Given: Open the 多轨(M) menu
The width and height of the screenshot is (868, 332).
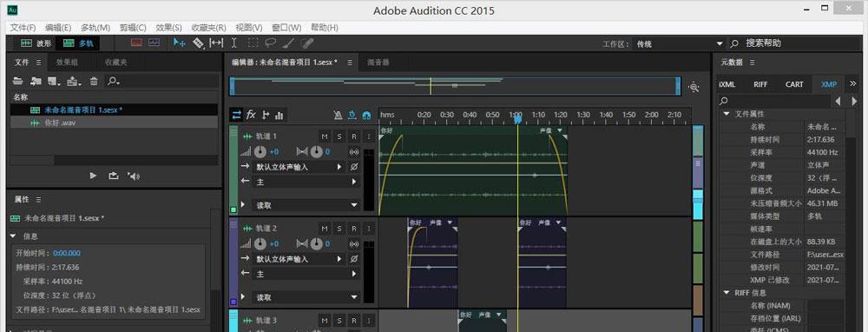Looking at the screenshot, I should (x=95, y=27).
